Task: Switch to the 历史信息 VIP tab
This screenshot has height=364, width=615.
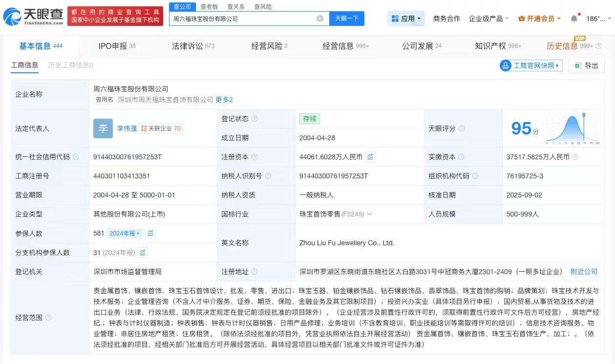Action: tap(570, 46)
